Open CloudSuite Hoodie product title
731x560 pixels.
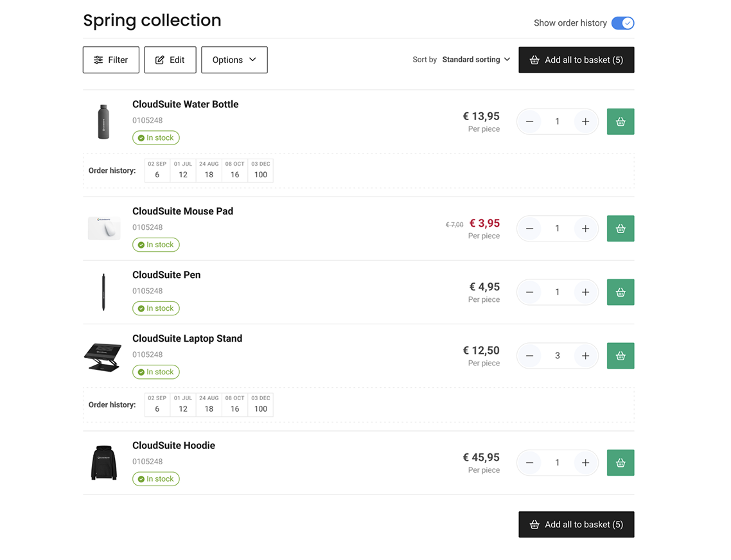click(173, 445)
